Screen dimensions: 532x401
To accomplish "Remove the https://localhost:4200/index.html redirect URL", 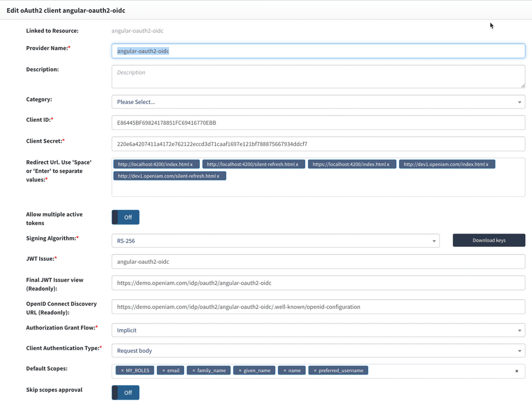I will pyautogui.click(x=389, y=163).
